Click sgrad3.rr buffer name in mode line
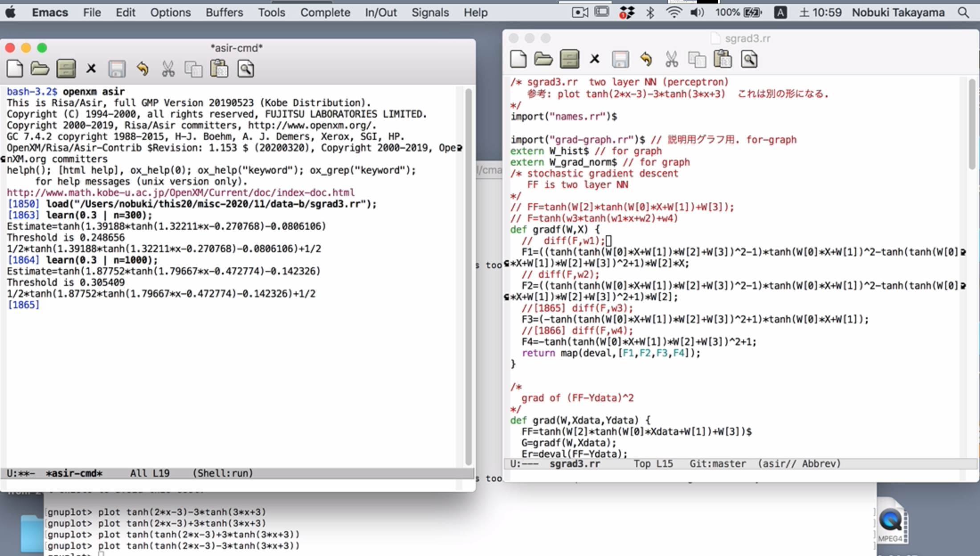 [x=575, y=464]
